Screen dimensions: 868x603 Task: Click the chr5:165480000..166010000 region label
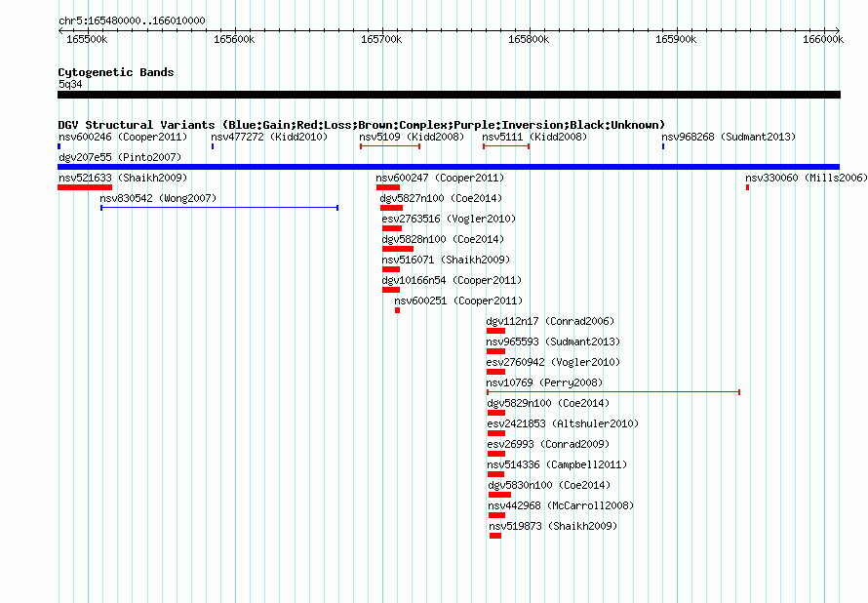(x=132, y=20)
